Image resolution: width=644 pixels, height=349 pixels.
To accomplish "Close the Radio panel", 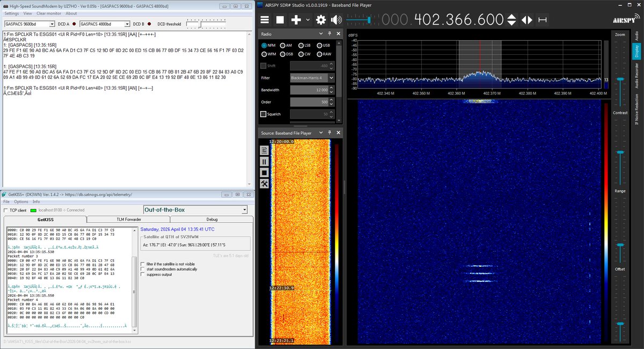I will (x=338, y=34).
